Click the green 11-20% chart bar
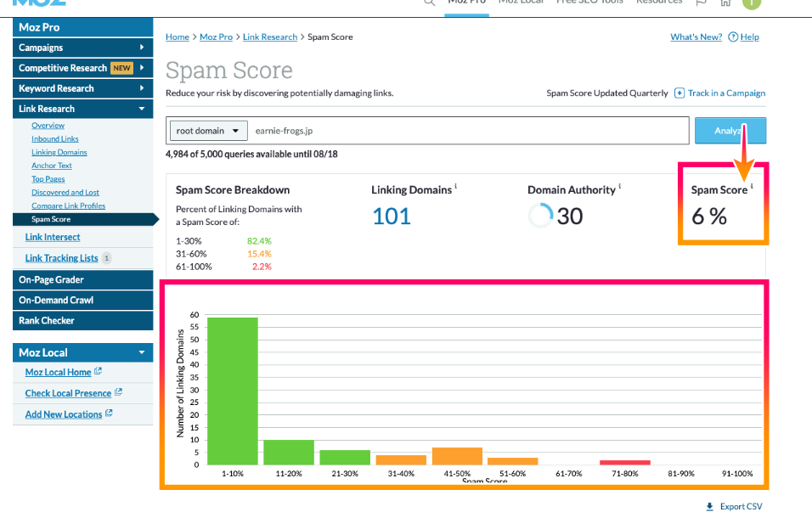Screen dimensions: 812x529 tap(289, 452)
